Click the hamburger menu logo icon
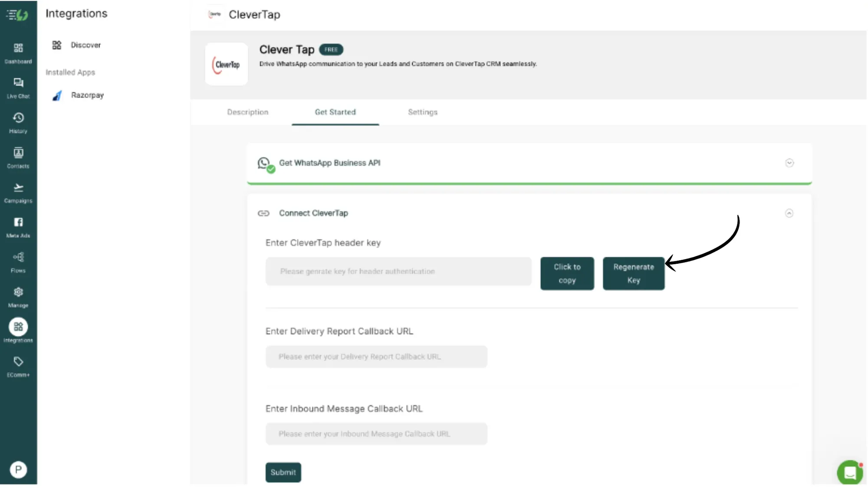868x488 pixels. tap(17, 15)
